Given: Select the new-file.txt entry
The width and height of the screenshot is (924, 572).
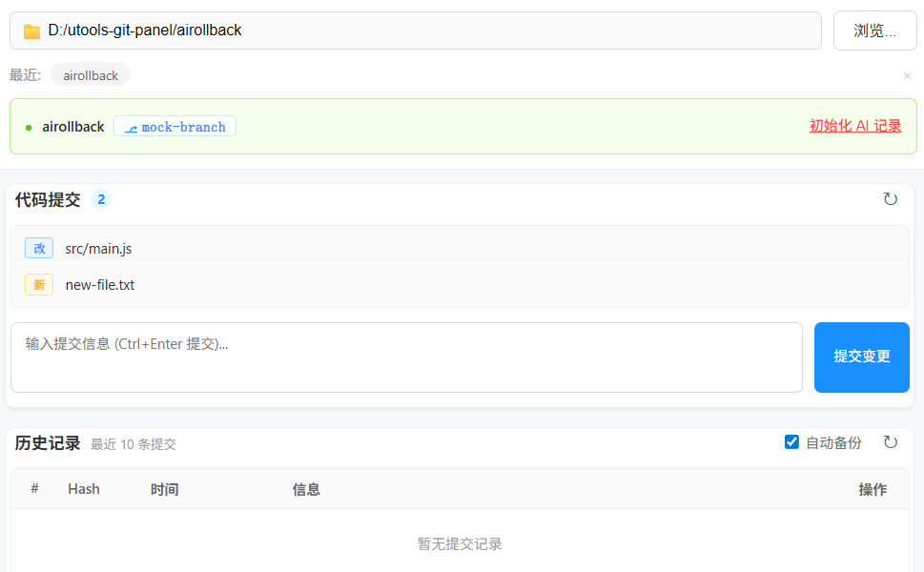Looking at the screenshot, I should (x=100, y=285).
